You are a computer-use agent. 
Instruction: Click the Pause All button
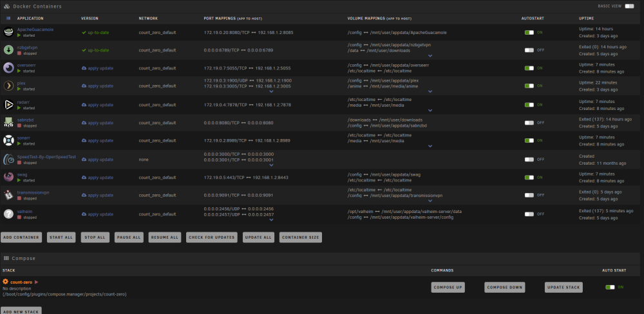coord(129,237)
